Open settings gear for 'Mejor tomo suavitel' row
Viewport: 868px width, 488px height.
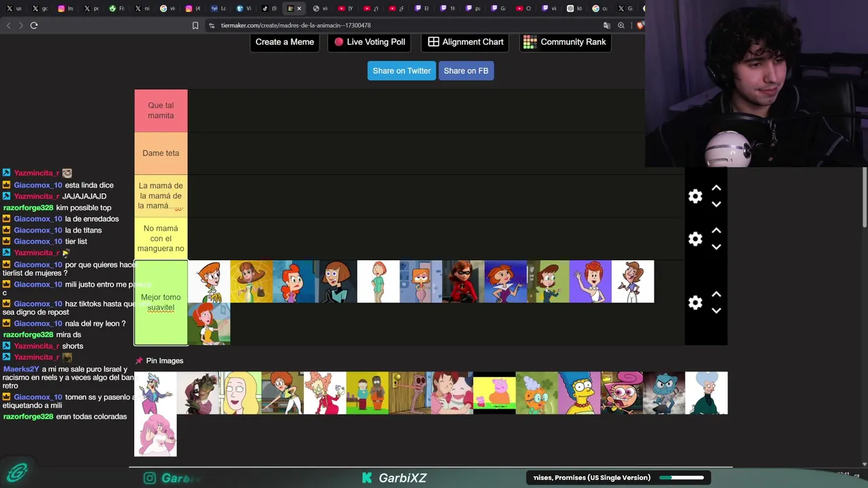coord(695,302)
